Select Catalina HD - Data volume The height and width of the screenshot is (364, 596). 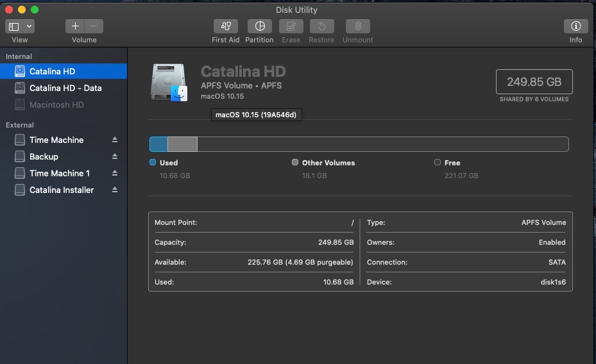pos(64,88)
